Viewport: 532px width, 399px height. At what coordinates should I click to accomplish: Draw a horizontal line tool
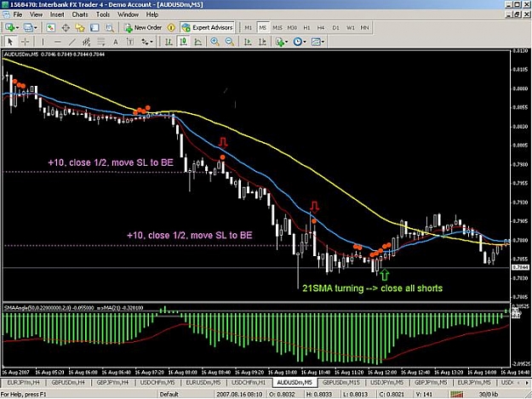click(58, 42)
